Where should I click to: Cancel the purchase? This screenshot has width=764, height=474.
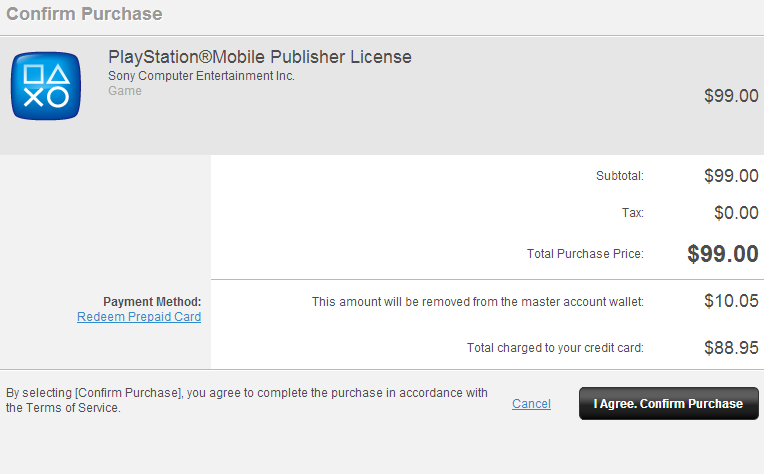531,404
